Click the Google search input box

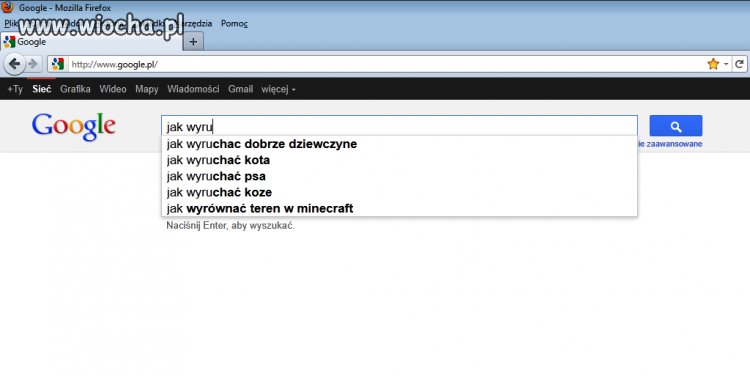(x=399, y=126)
